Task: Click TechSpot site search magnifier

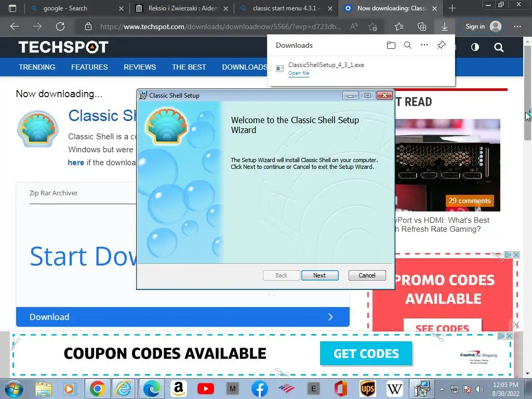Action: click(x=499, y=47)
